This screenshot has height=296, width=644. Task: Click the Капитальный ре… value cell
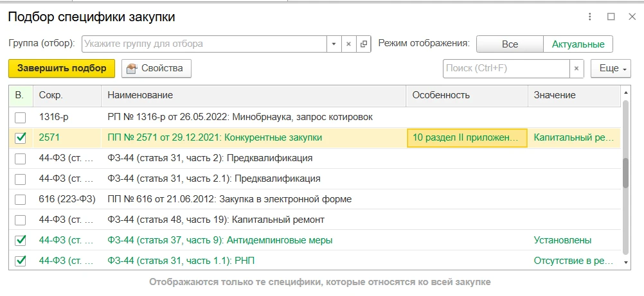click(x=574, y=138)
